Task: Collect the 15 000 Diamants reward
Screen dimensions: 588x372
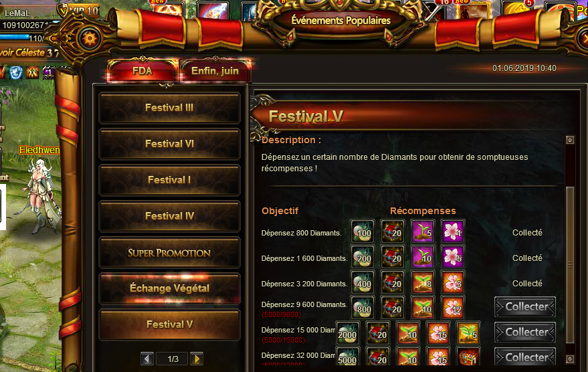Action: 525,333
